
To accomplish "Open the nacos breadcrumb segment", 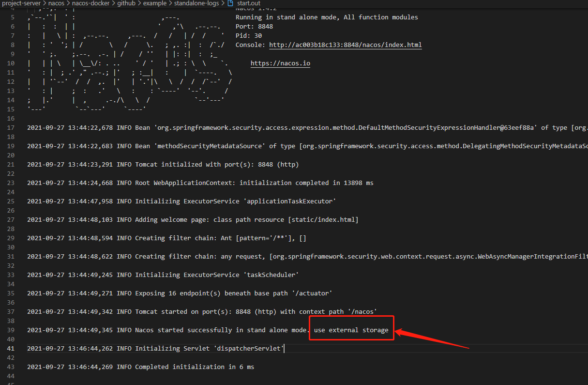I will click(56, 3).
